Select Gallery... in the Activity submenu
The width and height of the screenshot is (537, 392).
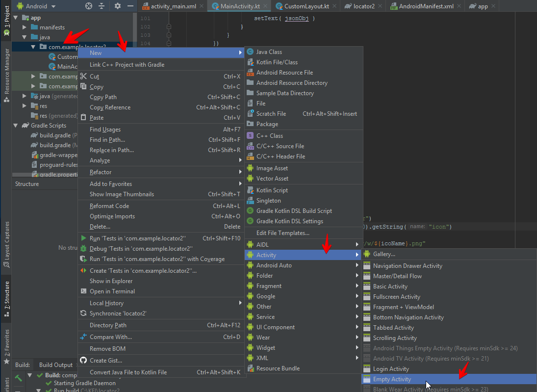(x=384, y=254)
